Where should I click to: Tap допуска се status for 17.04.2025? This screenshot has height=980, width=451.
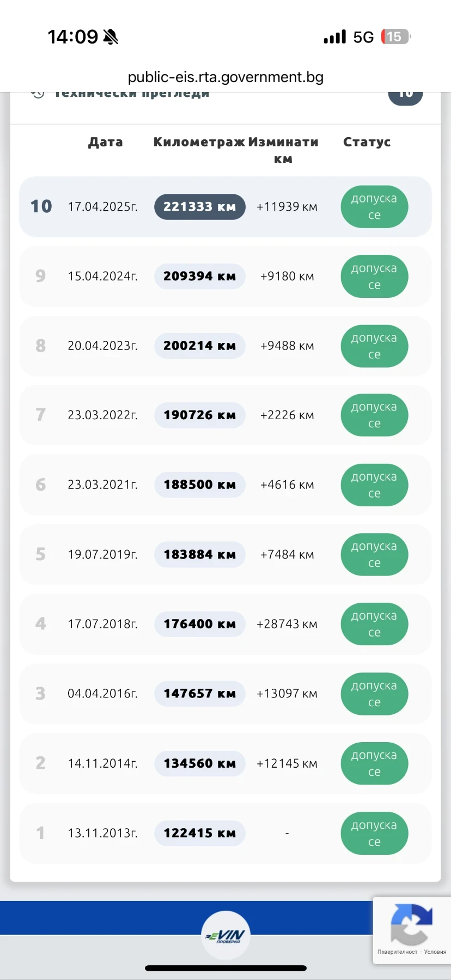click(374, 207)
